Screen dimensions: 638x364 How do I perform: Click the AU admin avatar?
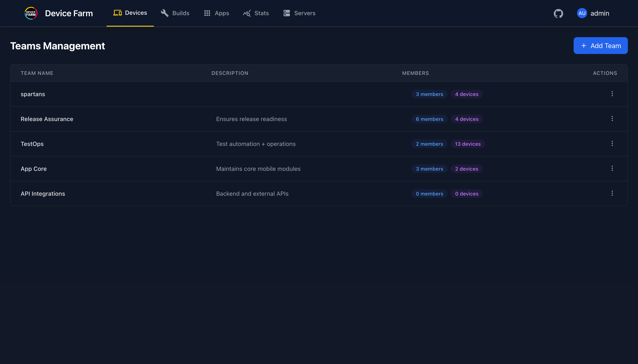click(582, 13)
